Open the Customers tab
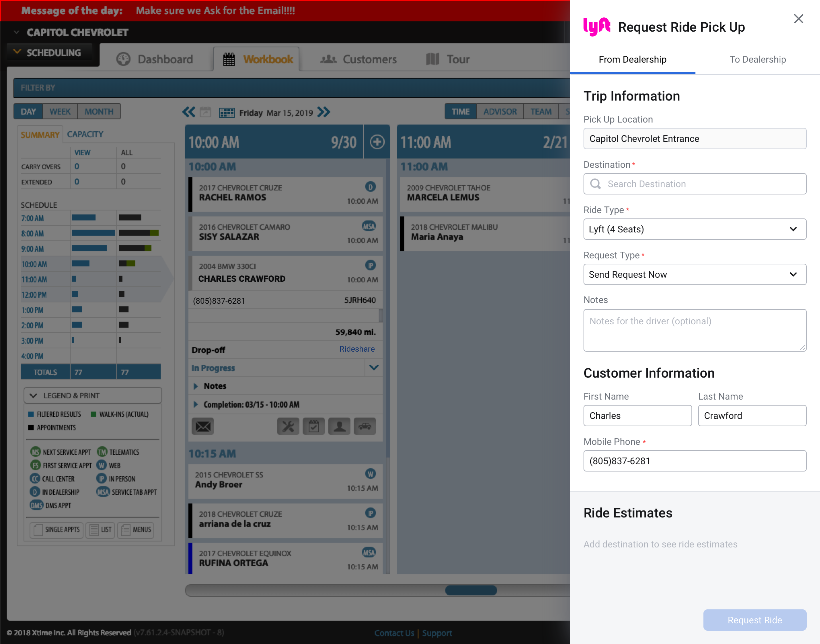Screen dimensions: 820x644 tap(358, 59)
